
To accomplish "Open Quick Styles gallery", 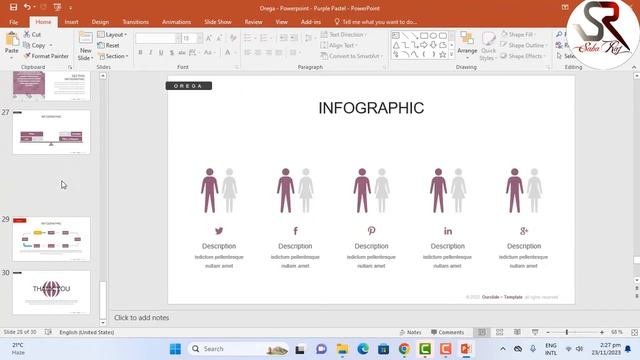I will pos(488,47).
